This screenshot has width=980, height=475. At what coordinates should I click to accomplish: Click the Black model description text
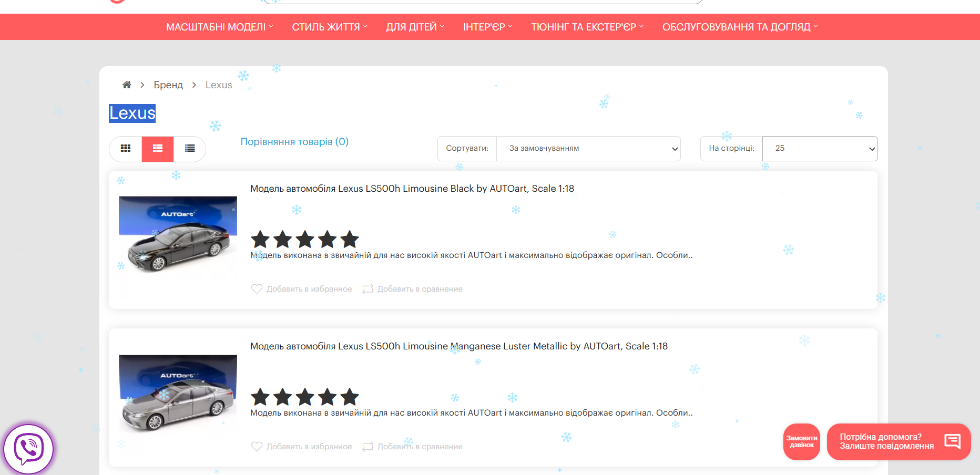point(472,255)
